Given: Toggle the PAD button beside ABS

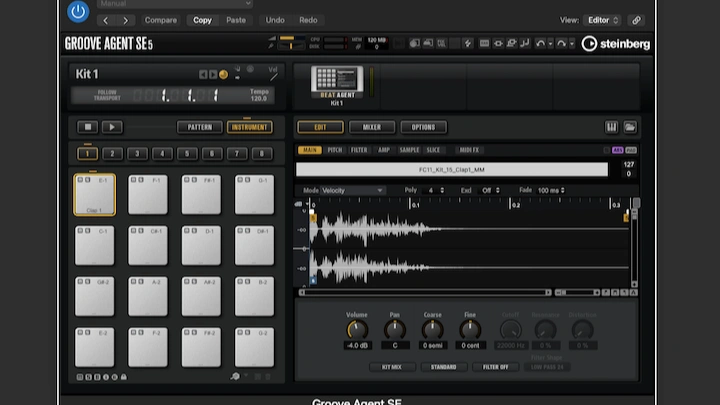Looking at the screenshot, I should click(631, 150).
